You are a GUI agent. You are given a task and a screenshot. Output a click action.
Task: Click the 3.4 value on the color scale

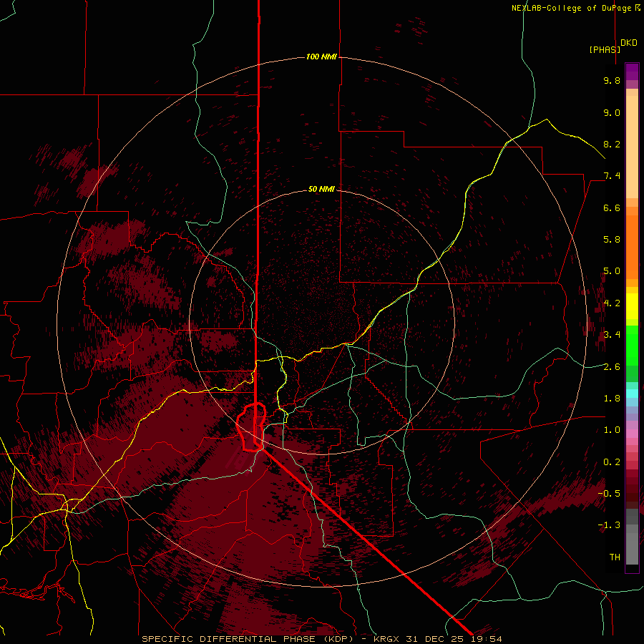pyautogui.click(x=612, y=335)
